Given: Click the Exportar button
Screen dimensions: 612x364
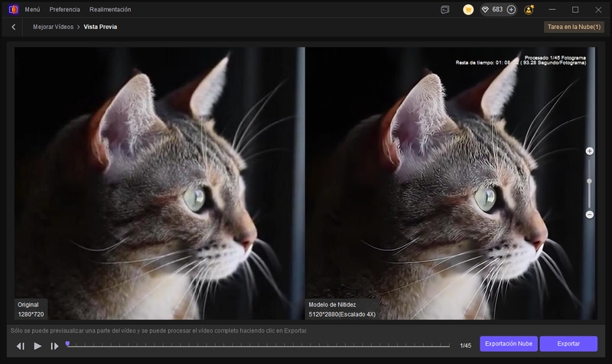Looking at the screenshot, I should pyautogui.click(x=568, y=343).
